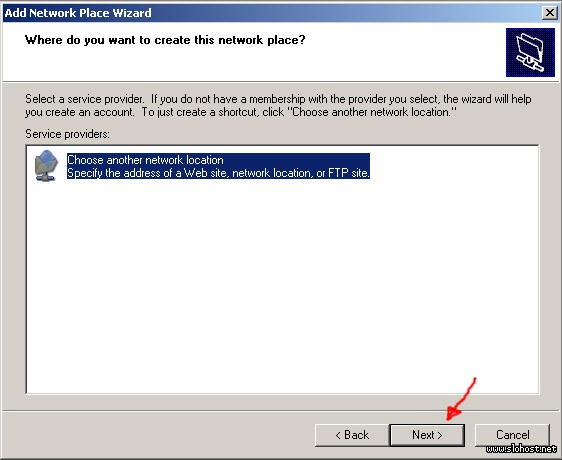
Task: Click the "Service providers:" label
Action: (67, 134)
